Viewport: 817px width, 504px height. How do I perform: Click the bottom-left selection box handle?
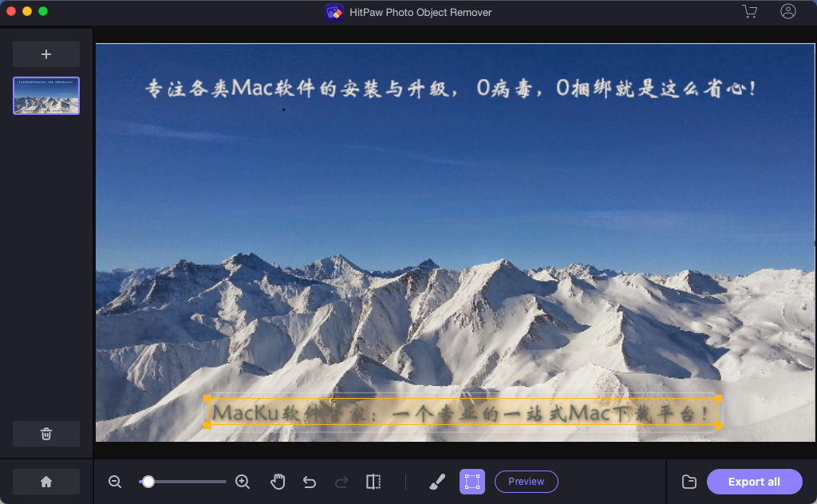[x=207, y=425]
